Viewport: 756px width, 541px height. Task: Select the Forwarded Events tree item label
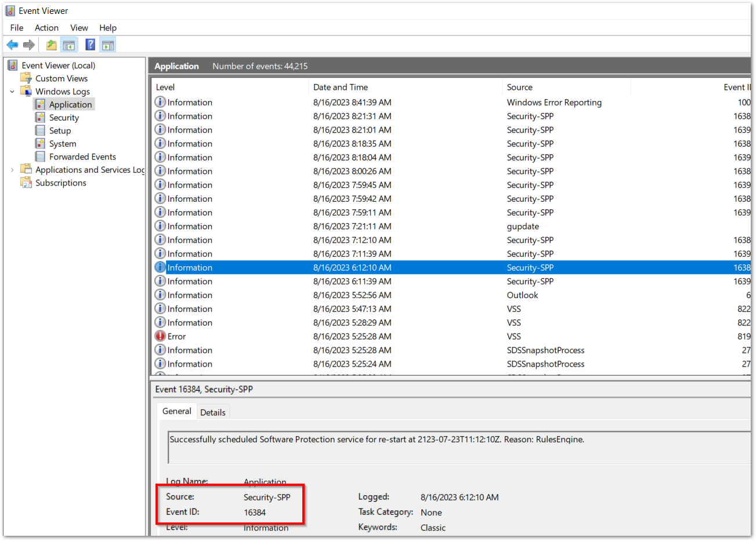(82, 157)
